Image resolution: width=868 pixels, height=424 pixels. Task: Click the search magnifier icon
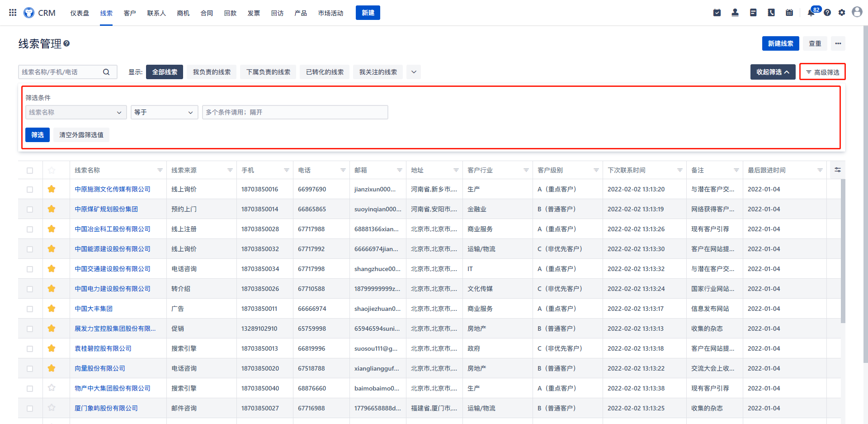click(106, 72)
